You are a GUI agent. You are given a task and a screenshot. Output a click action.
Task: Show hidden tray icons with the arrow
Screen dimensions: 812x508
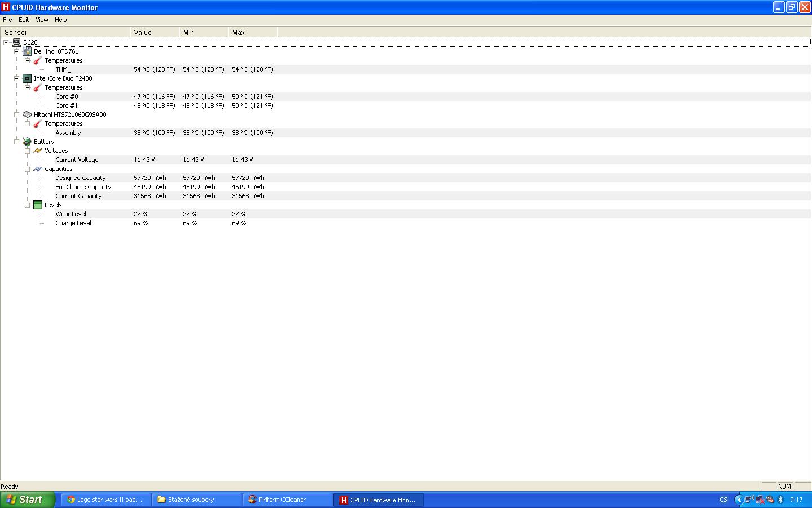[739, 500]
